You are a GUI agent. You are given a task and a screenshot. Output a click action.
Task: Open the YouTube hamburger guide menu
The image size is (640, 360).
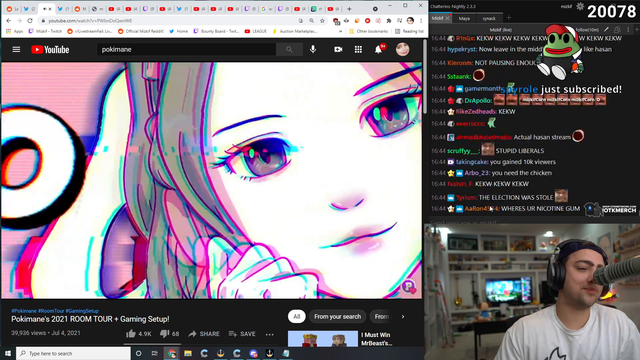click(x=16, y=49)
